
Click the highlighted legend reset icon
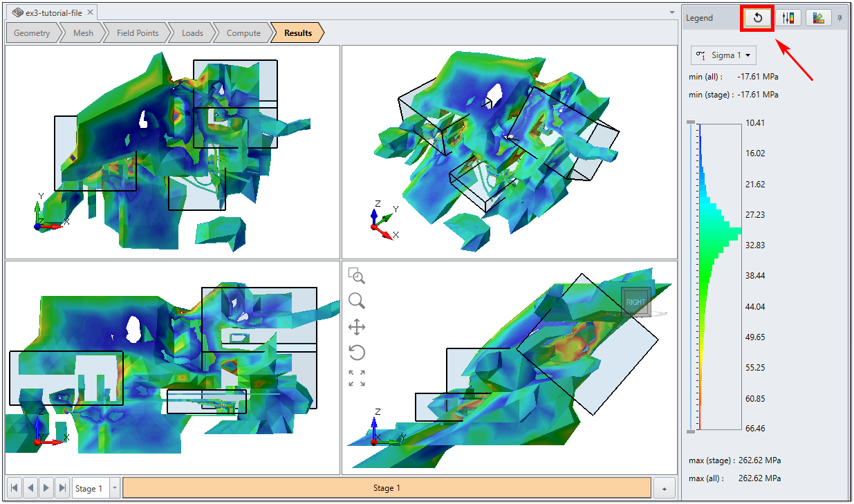click(757, 17)
